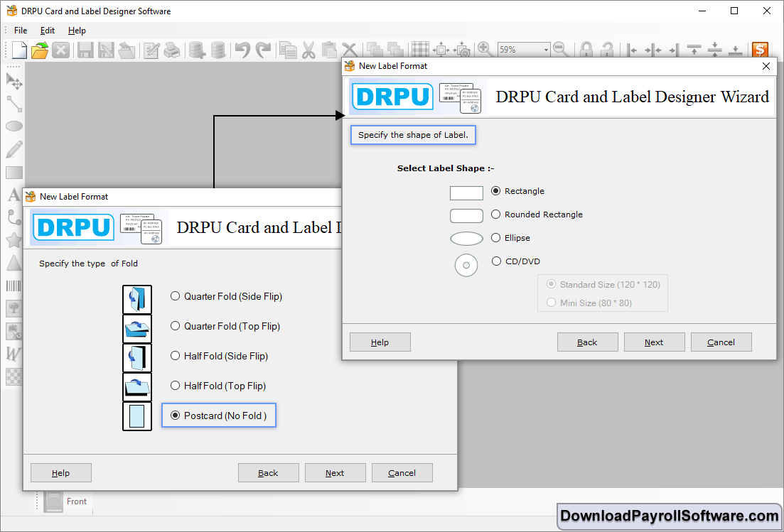Screen dimensions: 784x532
Task: Click the Align Bottom icon in toolbar
Action: click(x=736, y=50)
